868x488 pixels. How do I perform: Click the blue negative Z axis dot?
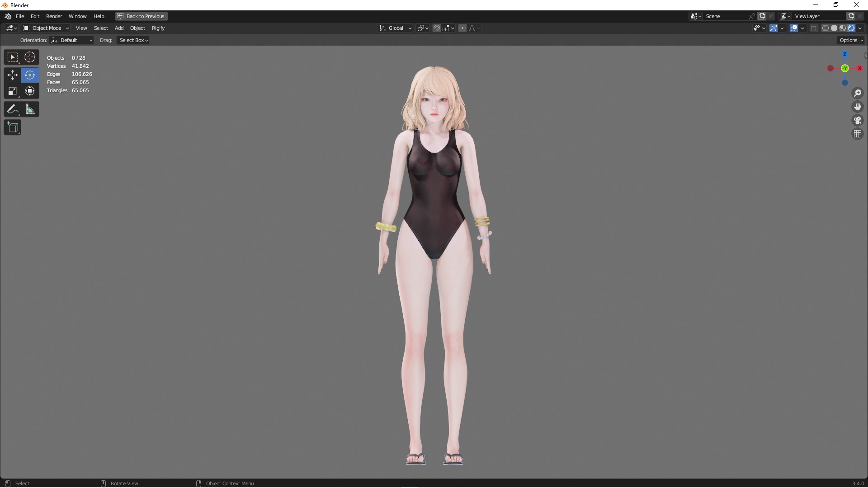(845, 83)
